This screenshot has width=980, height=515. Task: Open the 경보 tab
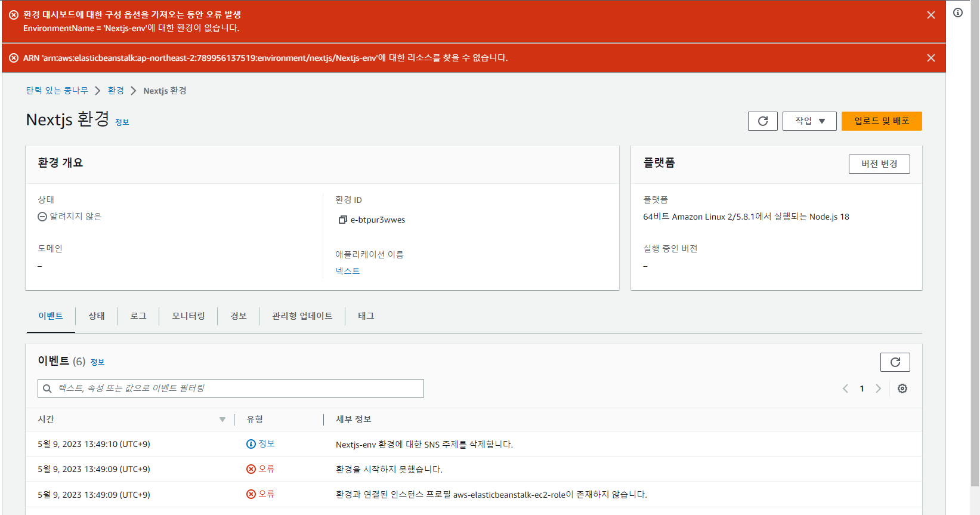[239, 316]
